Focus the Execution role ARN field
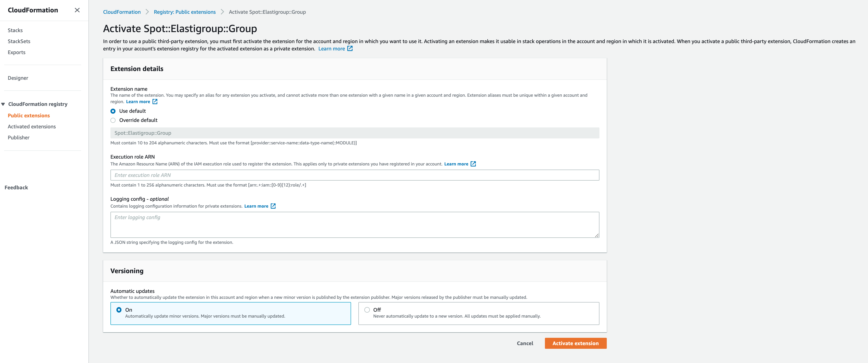868x363 pixels. (x=354, y=175)
